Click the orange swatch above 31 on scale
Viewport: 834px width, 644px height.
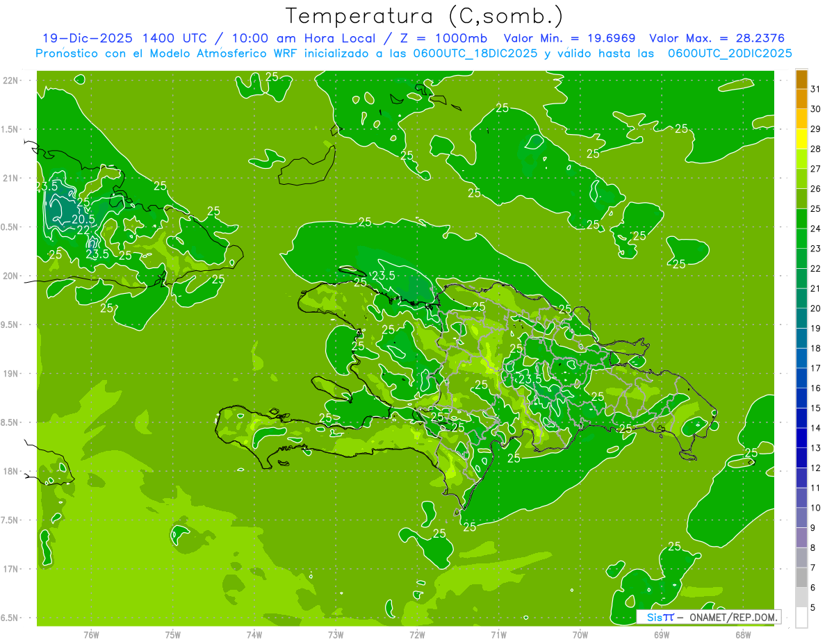click(801, 79)
